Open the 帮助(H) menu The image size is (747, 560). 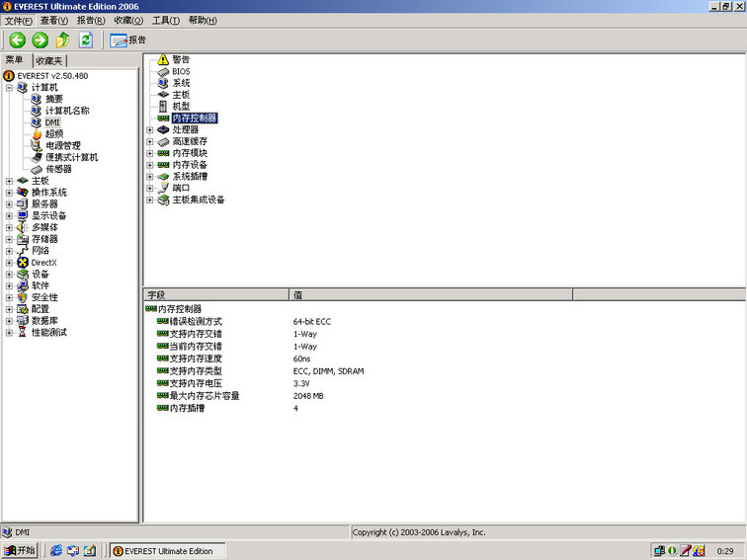(203, 21)
